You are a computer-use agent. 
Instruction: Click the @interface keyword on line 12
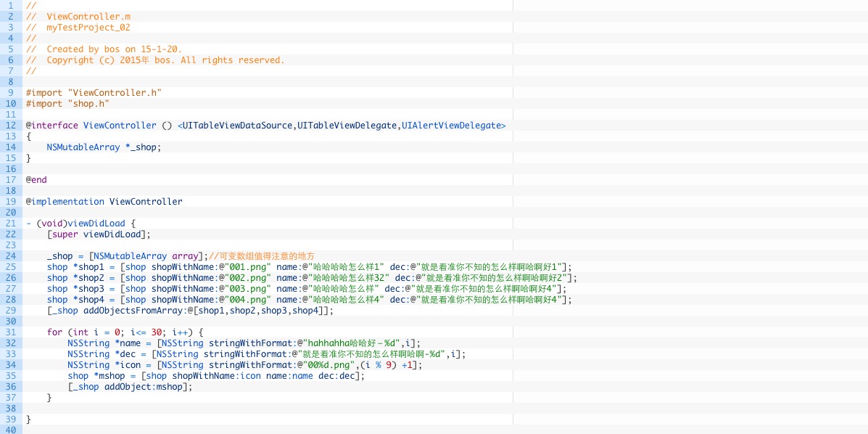click(51, 126)
